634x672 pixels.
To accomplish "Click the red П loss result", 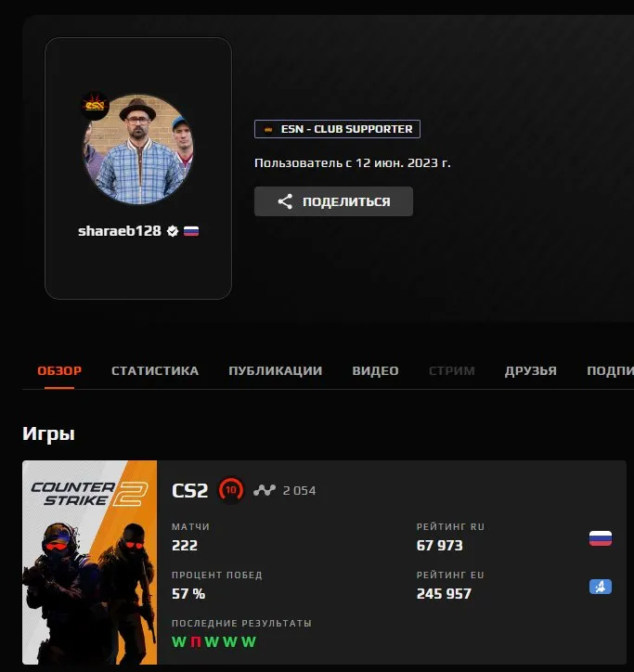I will [x=196, y=642].
